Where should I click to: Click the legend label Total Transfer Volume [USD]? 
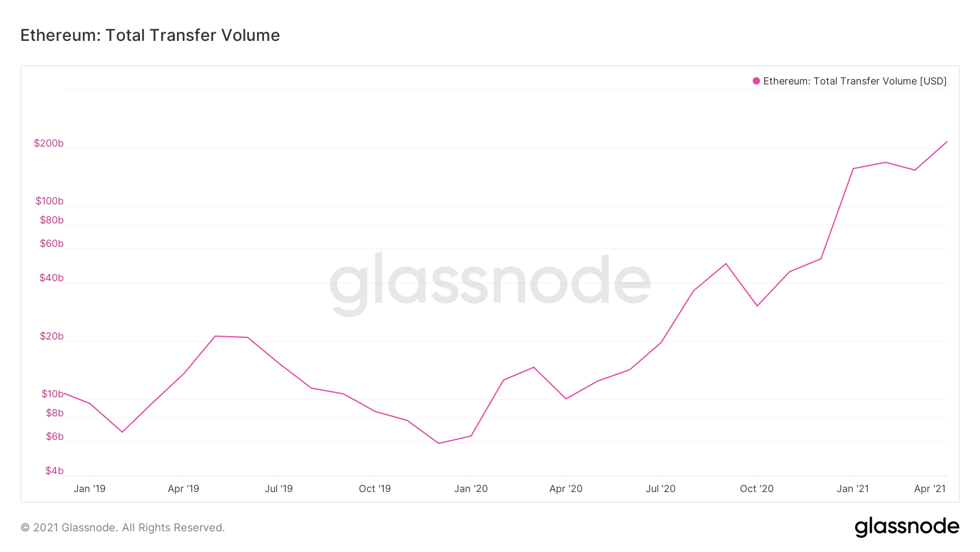point(880,81)
